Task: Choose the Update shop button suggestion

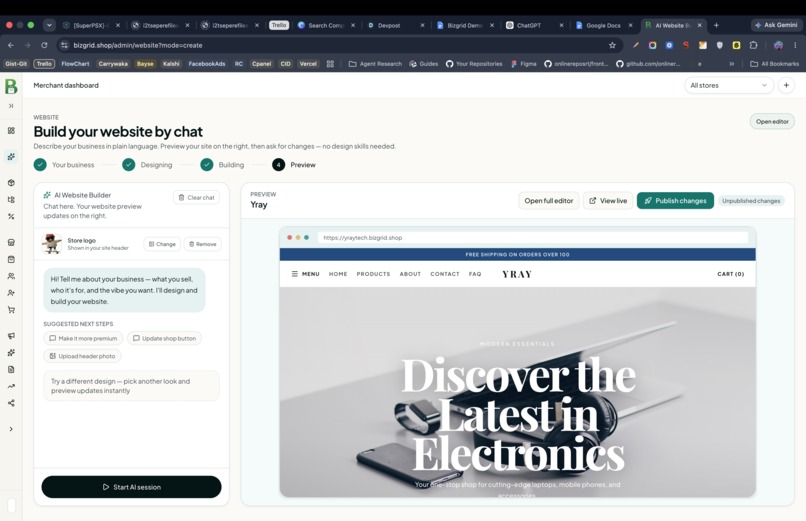Action: click(x=164, y=338)
